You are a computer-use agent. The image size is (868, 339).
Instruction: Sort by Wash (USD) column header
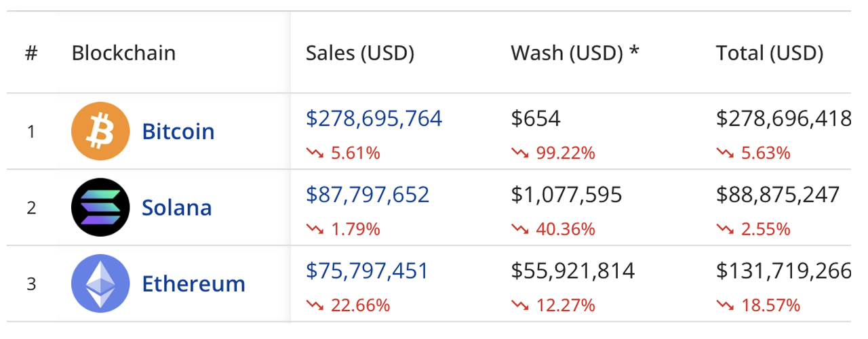point(574,53)
